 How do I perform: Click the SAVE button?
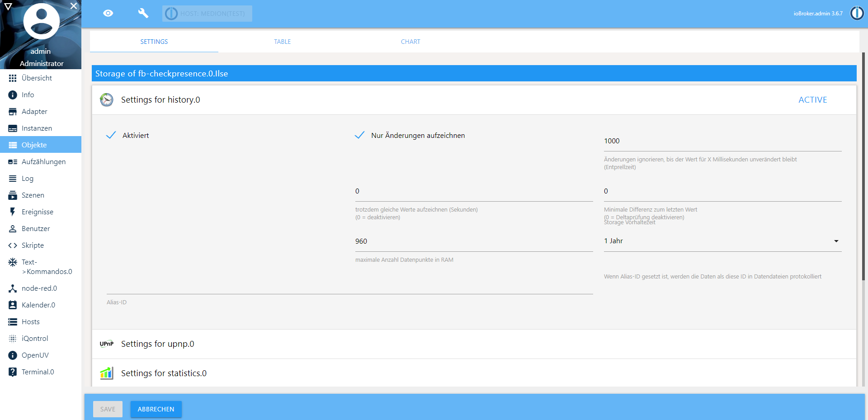pyautogui.click(x=108, y=409)
